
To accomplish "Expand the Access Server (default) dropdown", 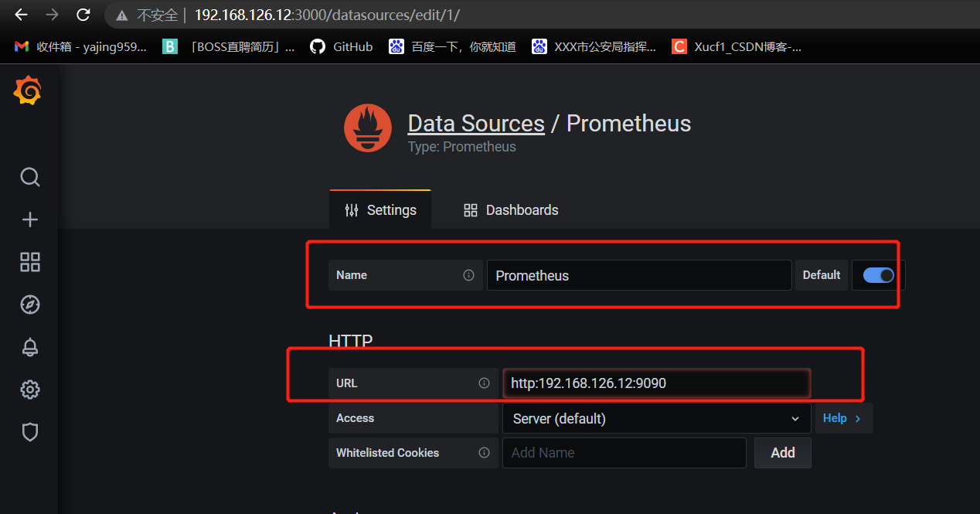I will (x=656, y=418).
